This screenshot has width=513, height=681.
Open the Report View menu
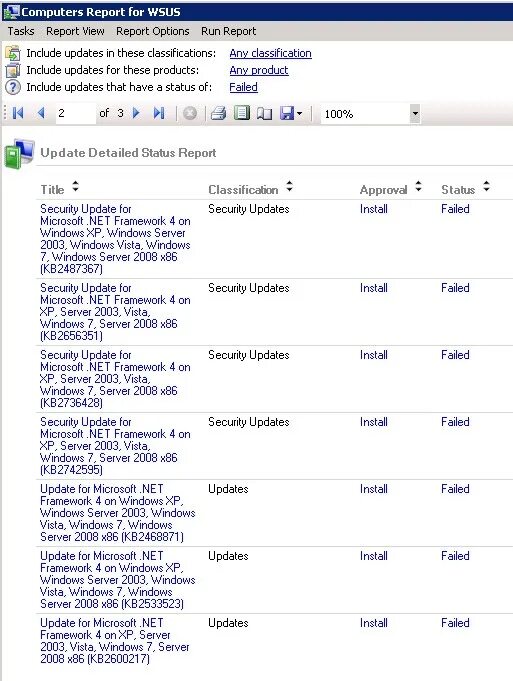(x=75, y=31)
